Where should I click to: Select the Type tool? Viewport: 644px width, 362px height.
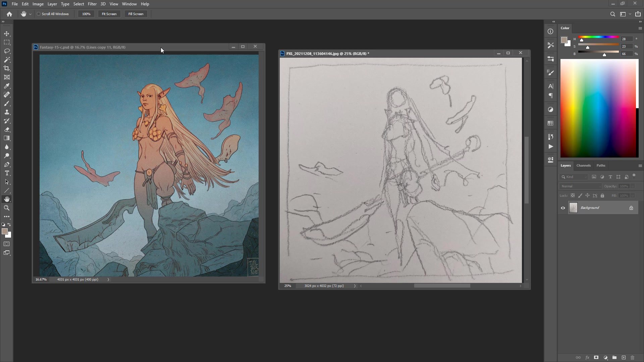pyautogui.click(x=7, y=173)
